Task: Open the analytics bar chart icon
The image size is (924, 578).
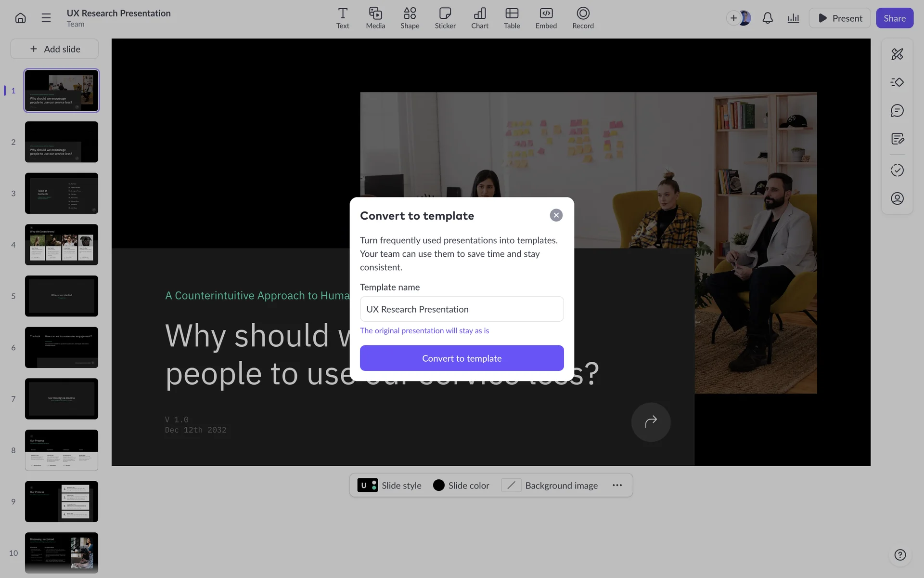Action: pos(793,18)
